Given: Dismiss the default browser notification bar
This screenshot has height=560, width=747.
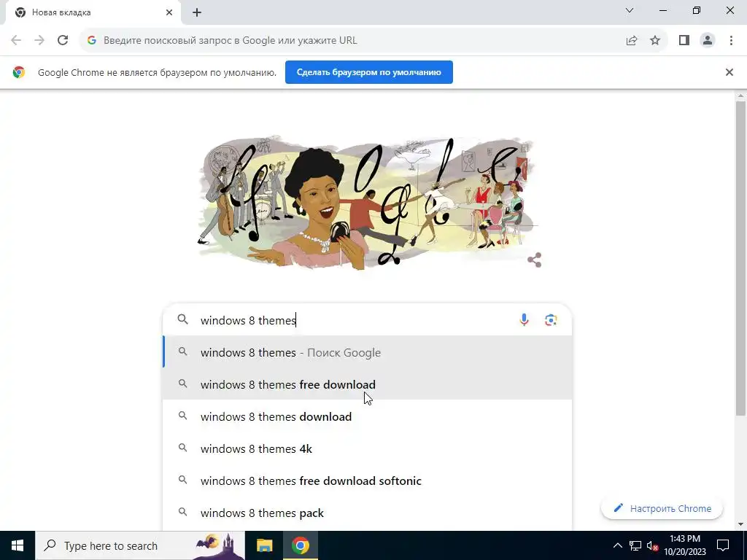Looking at the screenshot, I should [729, 72].
